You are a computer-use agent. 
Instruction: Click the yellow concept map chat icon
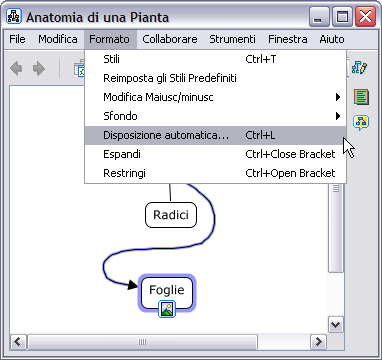[x=361, y=122]
